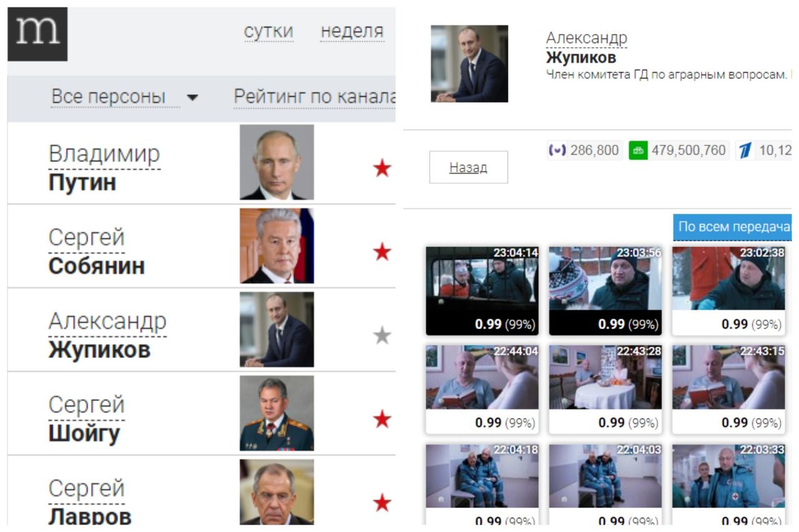
Task: Toggle the red star next to Лавров
Action: pos(382,503)
